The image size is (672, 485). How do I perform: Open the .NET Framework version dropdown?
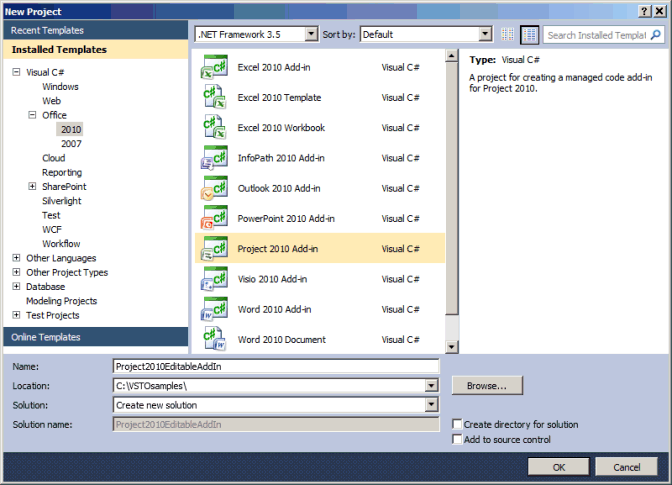click(x=312, y=34)
